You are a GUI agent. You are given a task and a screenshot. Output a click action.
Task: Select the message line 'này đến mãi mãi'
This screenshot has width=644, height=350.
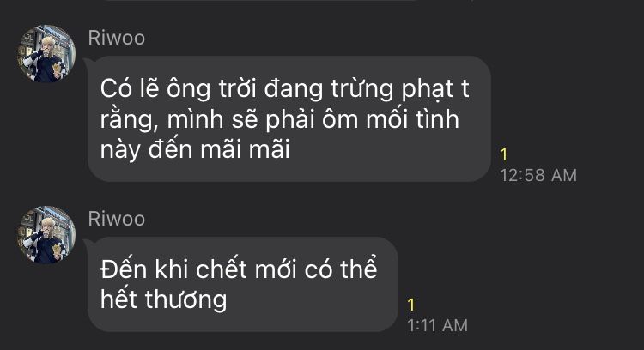[195, 149]
